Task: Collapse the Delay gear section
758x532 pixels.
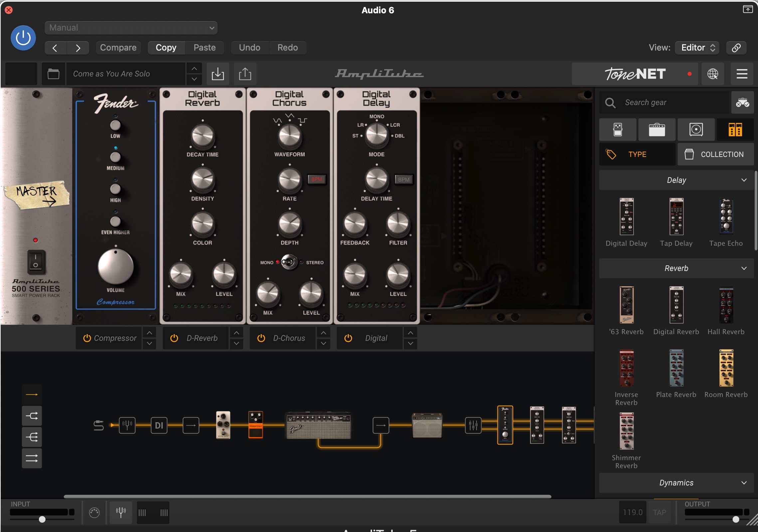Action: [676, 180]
